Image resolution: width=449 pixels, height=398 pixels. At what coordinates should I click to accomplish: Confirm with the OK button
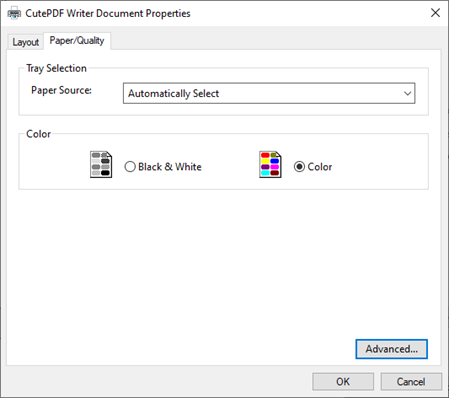[343, 381]
